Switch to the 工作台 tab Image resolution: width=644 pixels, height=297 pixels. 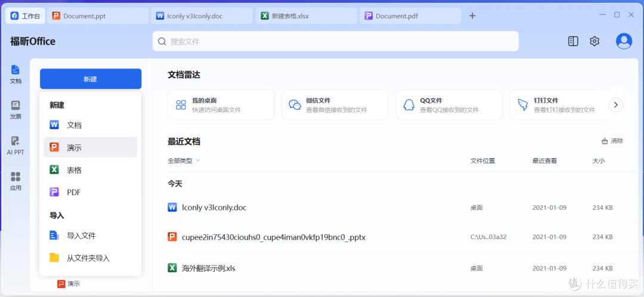click(26, 16)
